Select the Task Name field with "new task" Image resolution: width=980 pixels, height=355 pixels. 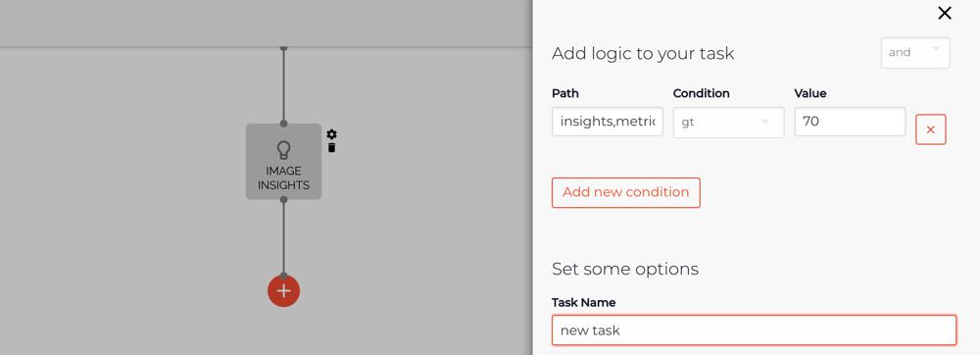pos(754,330)
